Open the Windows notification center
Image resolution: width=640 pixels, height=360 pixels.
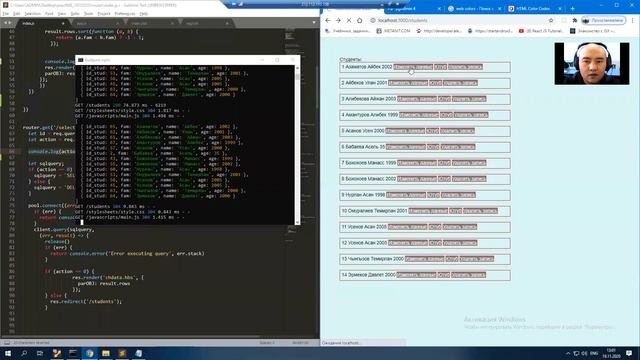[629, 353]
